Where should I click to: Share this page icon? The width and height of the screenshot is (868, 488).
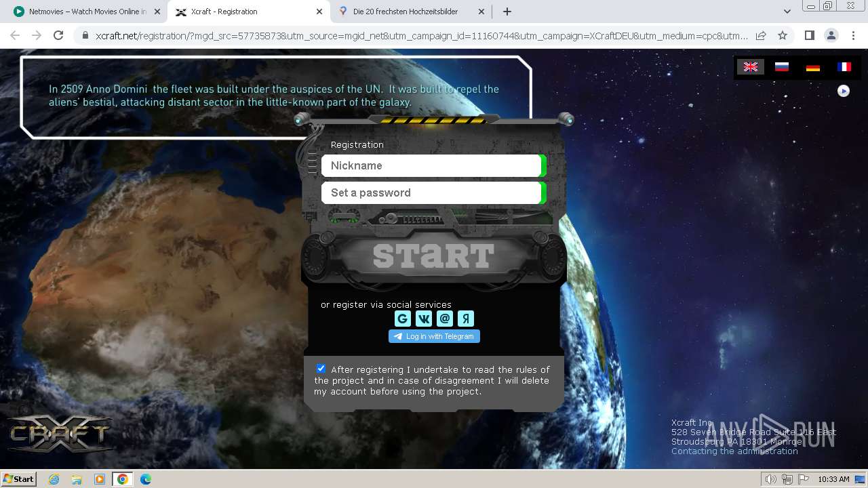coord(761,35)
